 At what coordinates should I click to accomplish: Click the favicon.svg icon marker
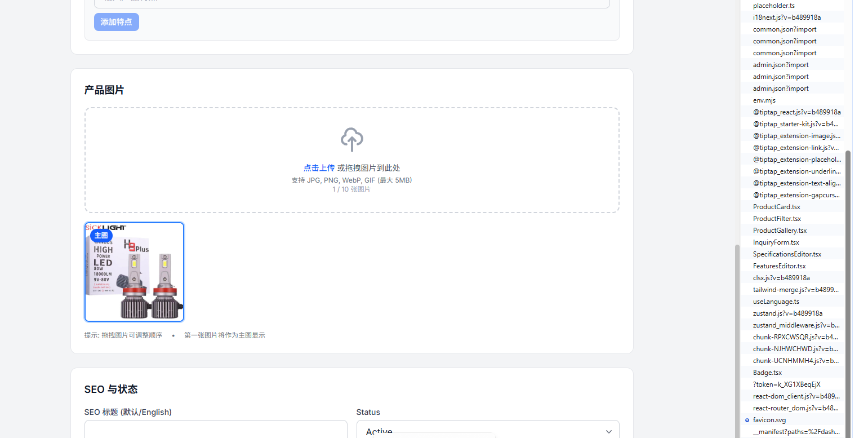(747, 420)
